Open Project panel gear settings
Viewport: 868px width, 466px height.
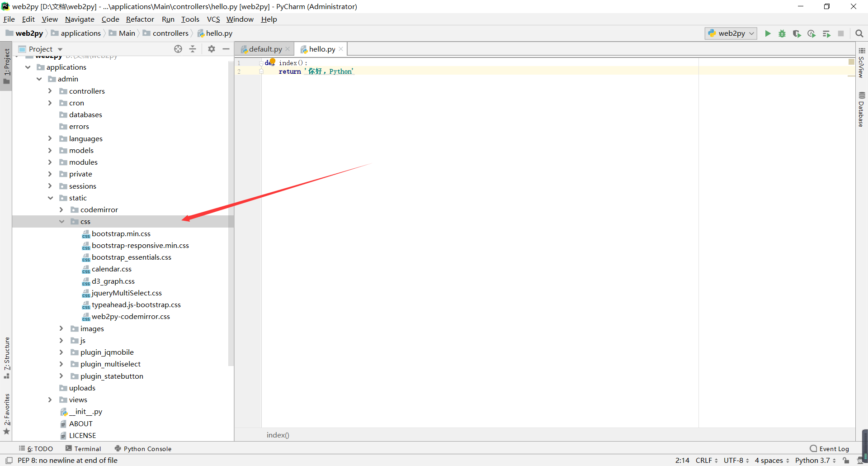tap(211, 49)
